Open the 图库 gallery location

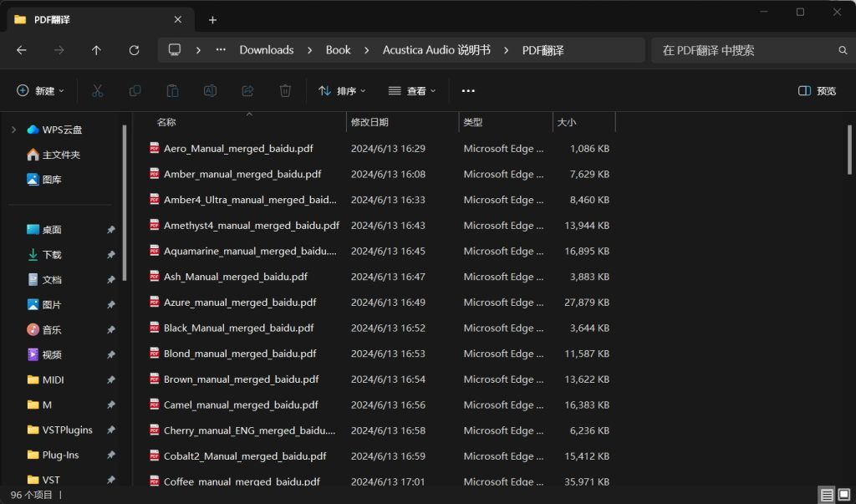(44, 180)
